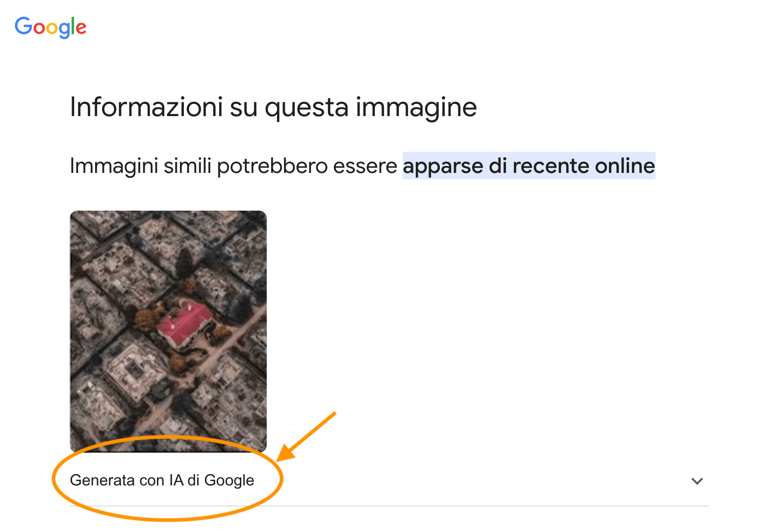This screenshot has height=532, width=759.
Task: Select the dark tree above the red house
Action: point(184,263)
